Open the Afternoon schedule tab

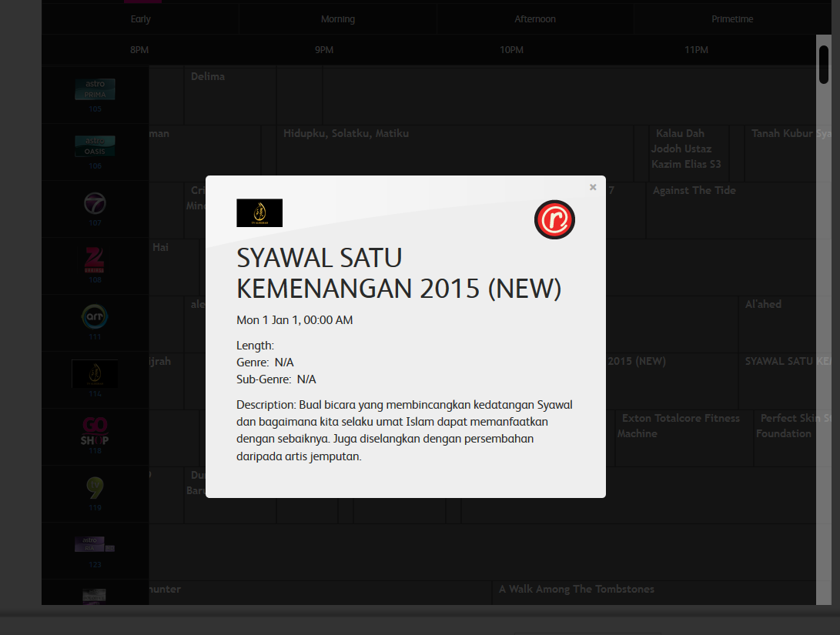(534, 18)
